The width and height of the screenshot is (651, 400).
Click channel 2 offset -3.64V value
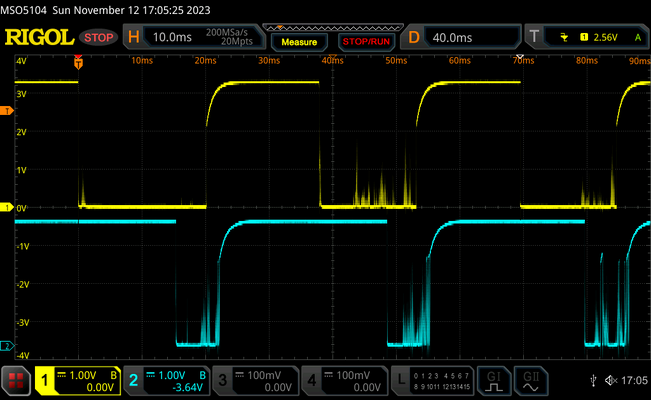point(187,388)
